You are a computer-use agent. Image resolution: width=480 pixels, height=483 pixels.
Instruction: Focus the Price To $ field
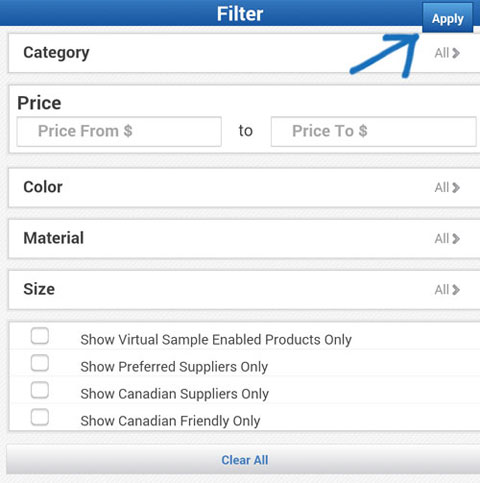[x=373, y=131]
